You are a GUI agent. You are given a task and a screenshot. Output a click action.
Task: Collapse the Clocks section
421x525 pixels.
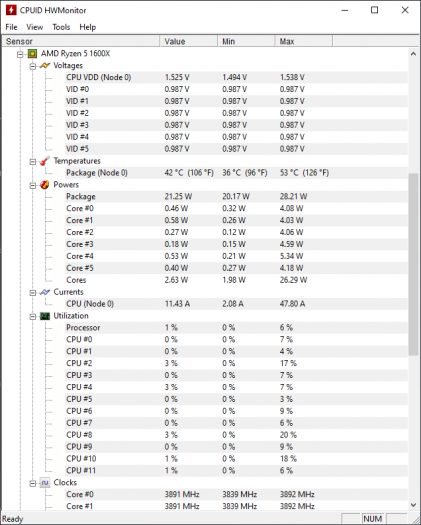tap(32, 483)
